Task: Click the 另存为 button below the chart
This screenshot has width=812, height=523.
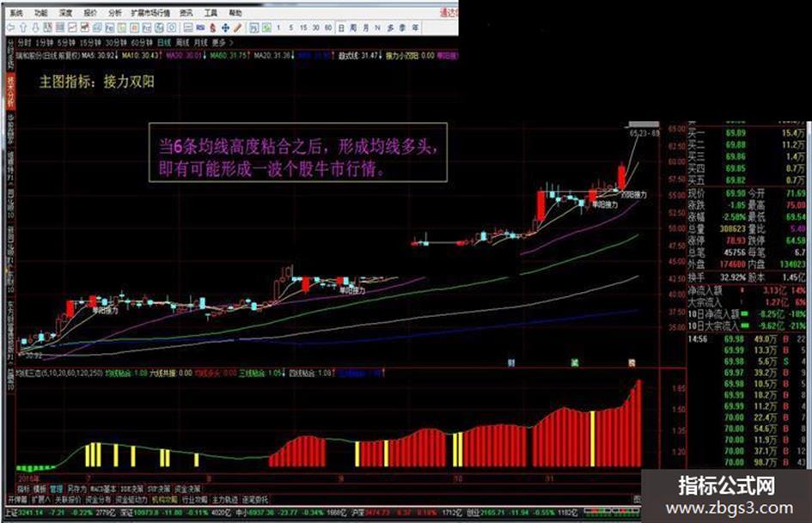Action: point(77,489)
